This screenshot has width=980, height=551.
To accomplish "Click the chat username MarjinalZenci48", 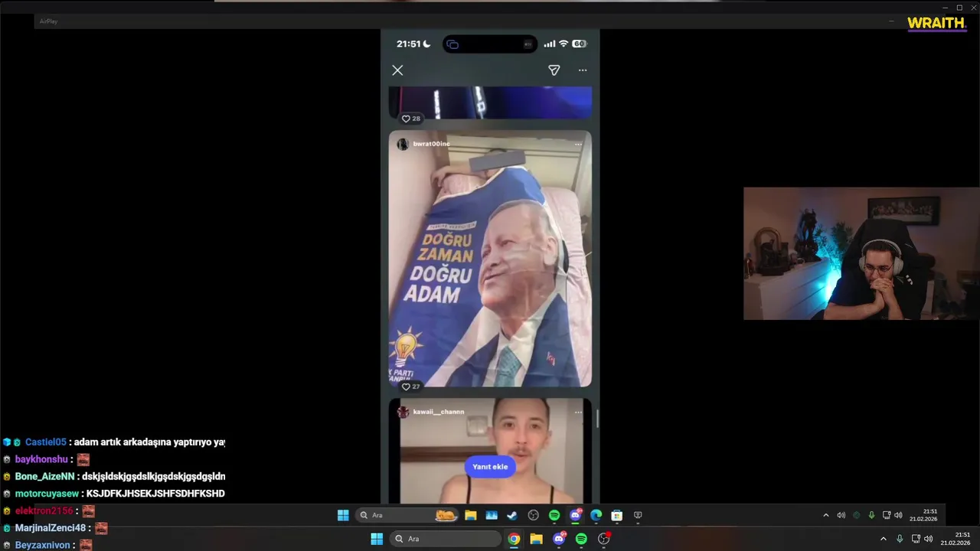I will (51, 528).
